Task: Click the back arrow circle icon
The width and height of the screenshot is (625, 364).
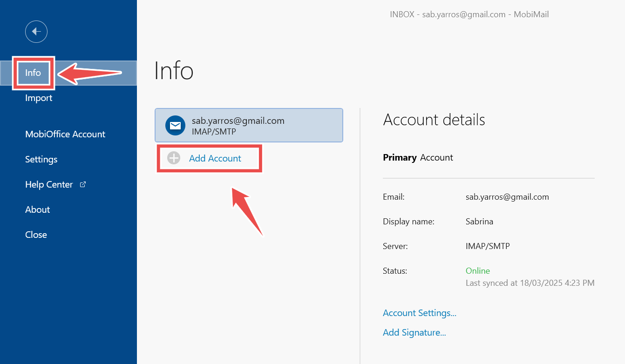Action: coord(36,32)
